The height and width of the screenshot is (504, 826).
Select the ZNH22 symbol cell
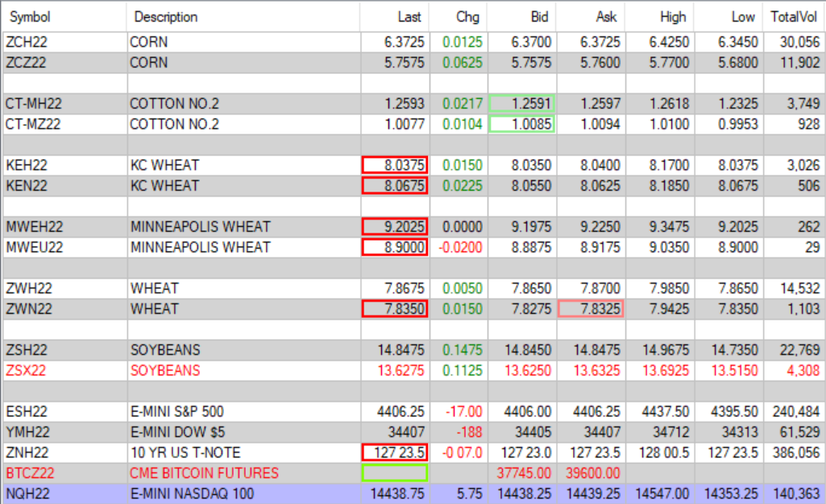pyautogui.click(x=64, y=452)
